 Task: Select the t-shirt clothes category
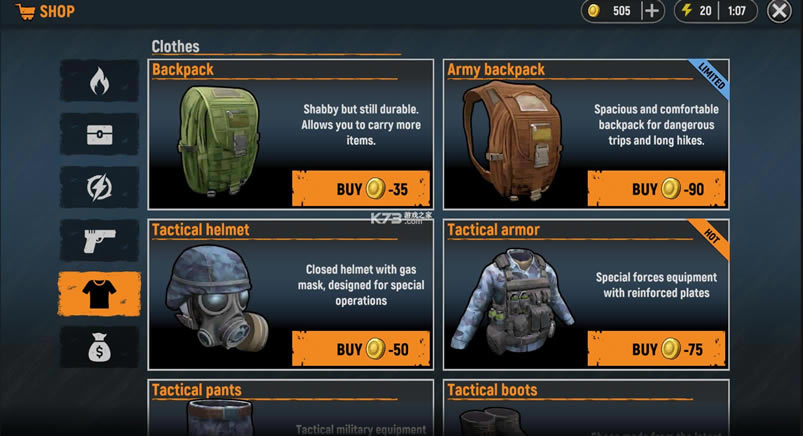coord(99,294)
